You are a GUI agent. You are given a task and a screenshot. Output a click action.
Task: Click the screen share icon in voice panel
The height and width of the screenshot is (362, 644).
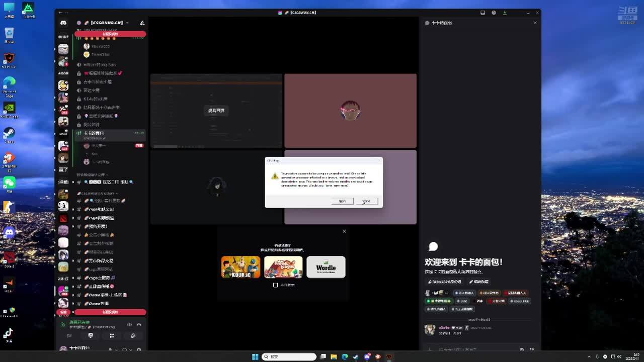click(x=91, y=335)
